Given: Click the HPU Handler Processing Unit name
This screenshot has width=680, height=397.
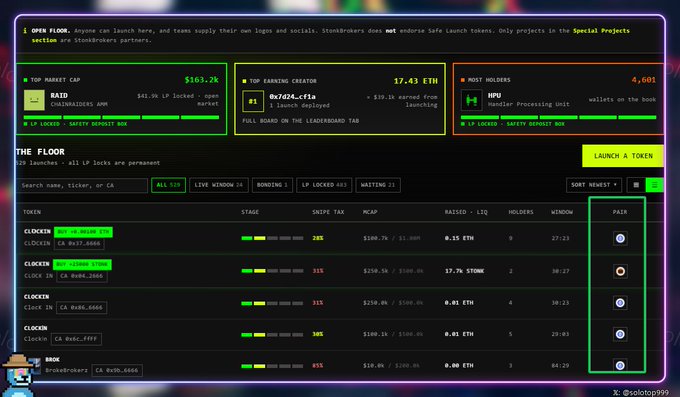Looking at the screenshot, I should click(x=529, y=100).
